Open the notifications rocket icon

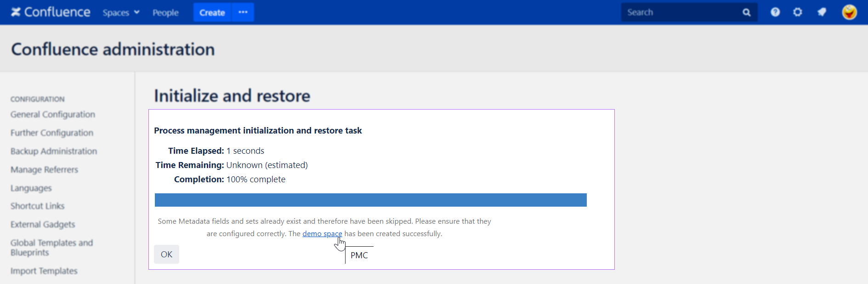pos(822,12)
